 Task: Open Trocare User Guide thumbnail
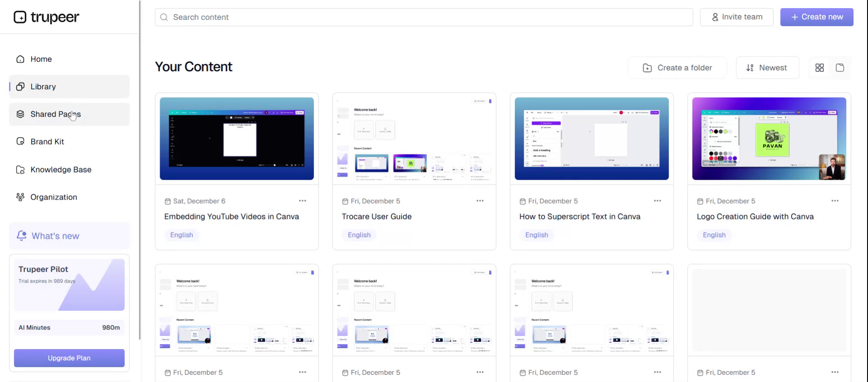414,139
